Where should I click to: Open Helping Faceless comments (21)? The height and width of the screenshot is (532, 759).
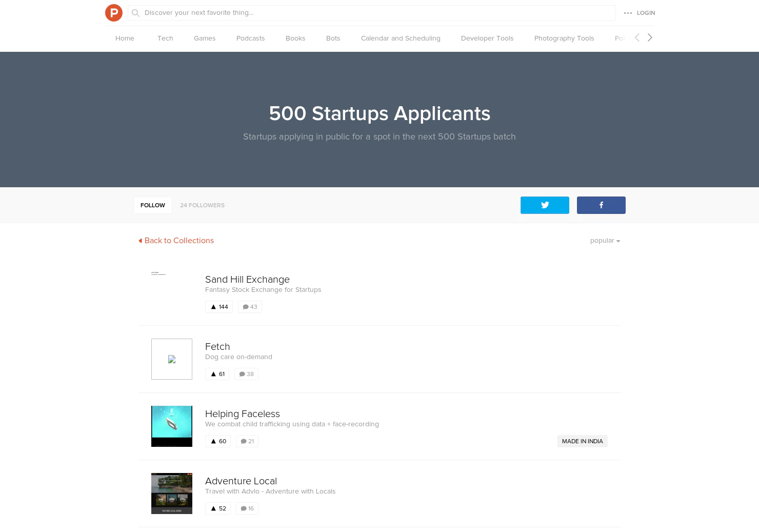point(247,441)
